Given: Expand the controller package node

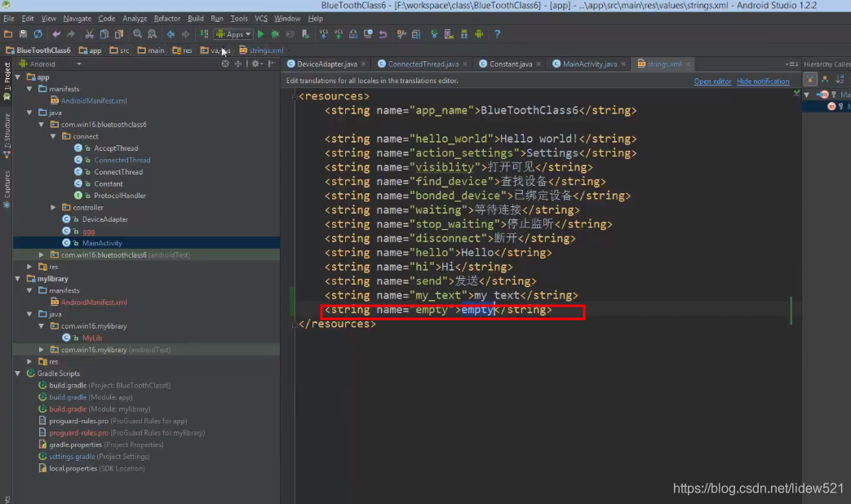Looking at the screenshot, I should 52,206.
